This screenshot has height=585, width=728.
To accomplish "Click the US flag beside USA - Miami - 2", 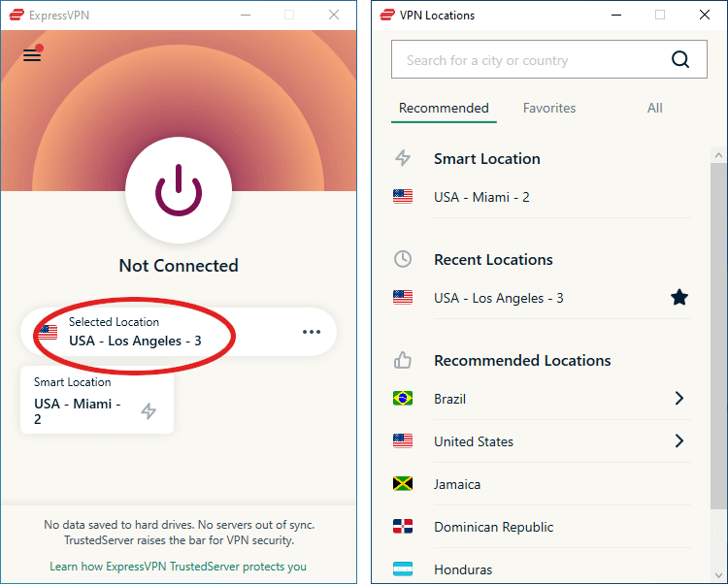I will [403, 197].
